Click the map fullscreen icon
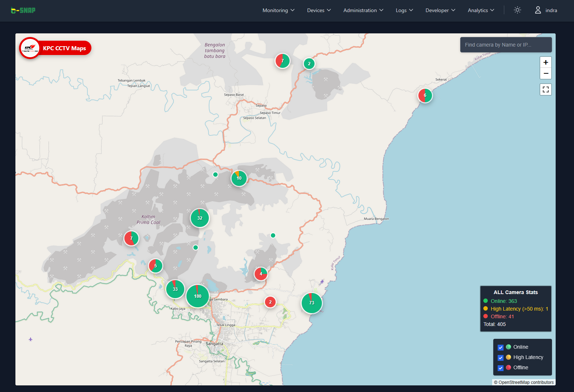The height and width of the screenshot is (392, 574). click(546, 89)
